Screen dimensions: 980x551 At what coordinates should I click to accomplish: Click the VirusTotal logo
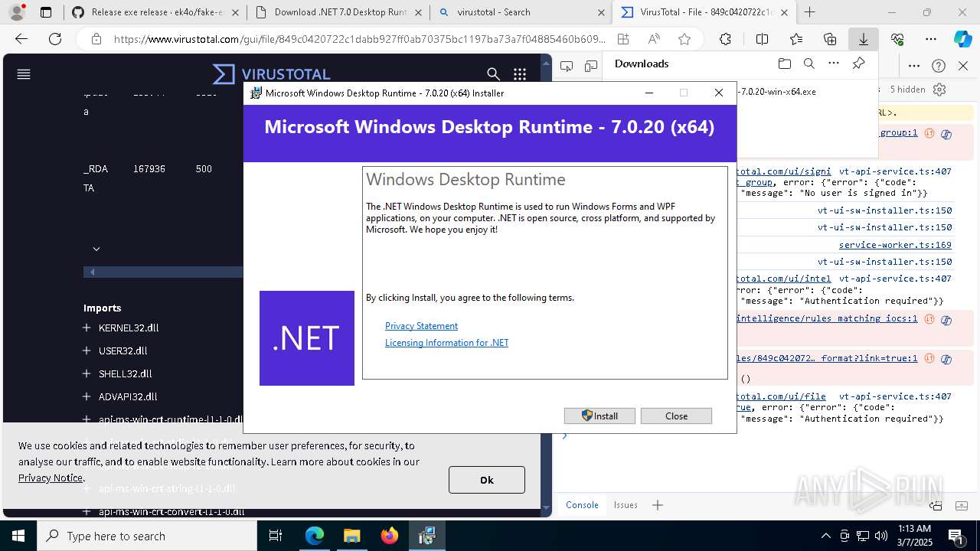coord(272,74)
